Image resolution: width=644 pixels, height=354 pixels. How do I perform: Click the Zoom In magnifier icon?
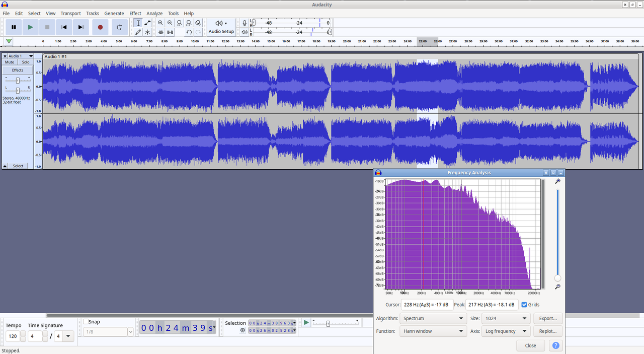[160, 23]
